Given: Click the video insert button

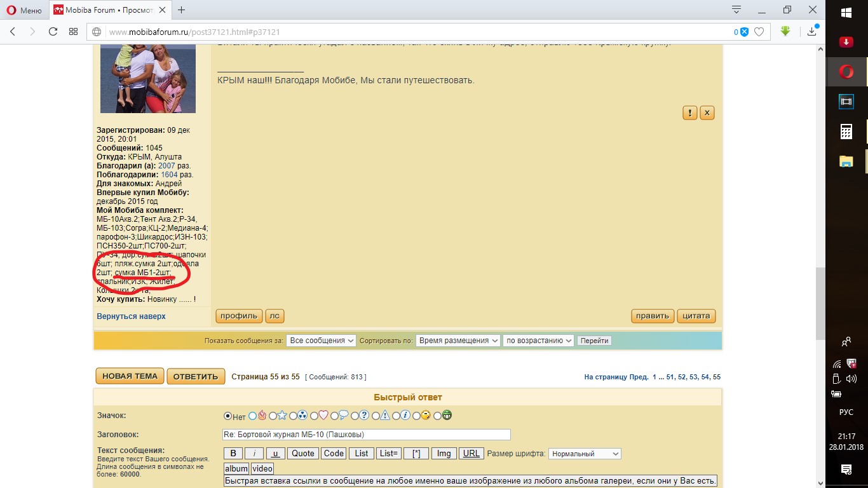Looking at the screenshot, I should pyautogui.click(x=262, y=468).
